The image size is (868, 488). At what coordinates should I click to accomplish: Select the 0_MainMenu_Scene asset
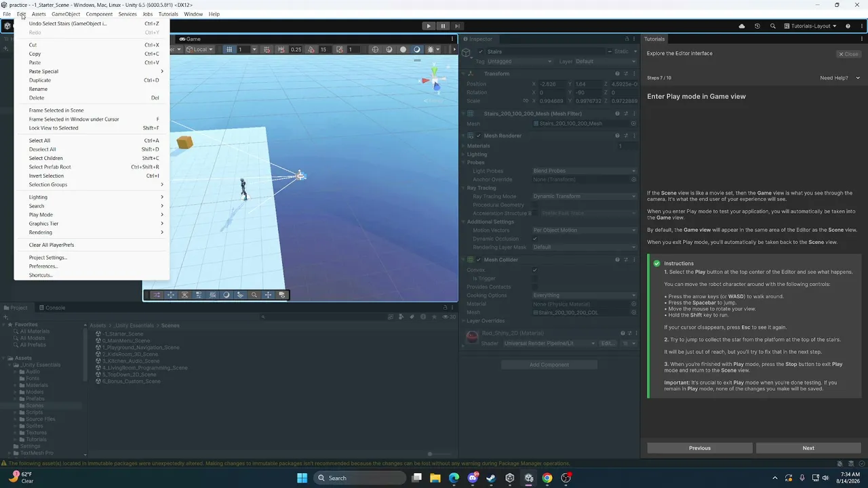click(x=124, y=341)
